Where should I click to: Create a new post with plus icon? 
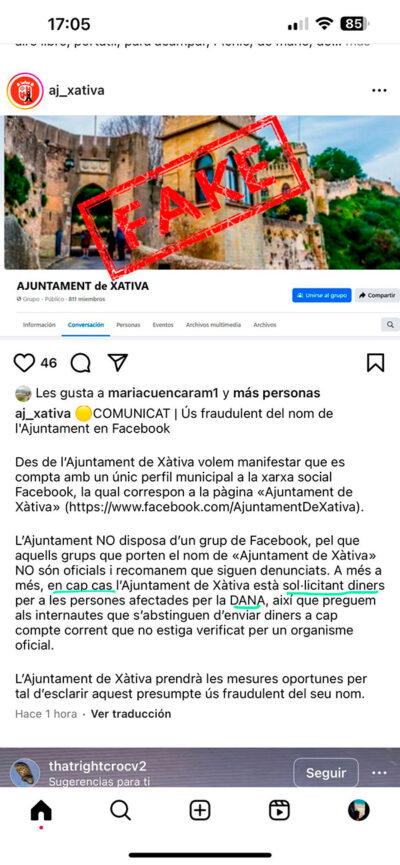[x=200, y=810]
